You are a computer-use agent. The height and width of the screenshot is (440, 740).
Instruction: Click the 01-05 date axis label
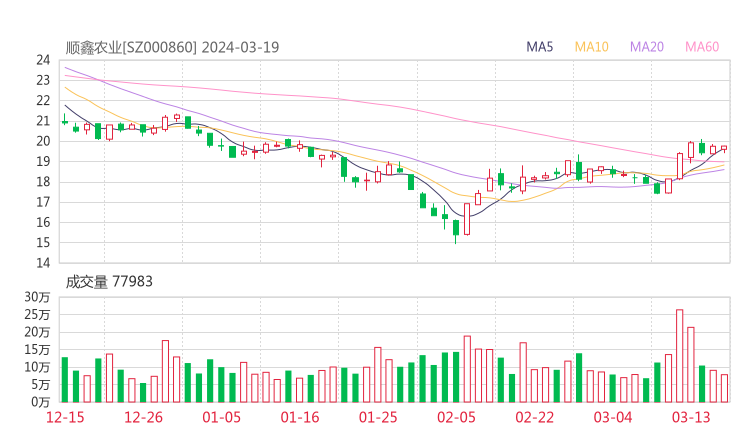[x=221, y=417]
